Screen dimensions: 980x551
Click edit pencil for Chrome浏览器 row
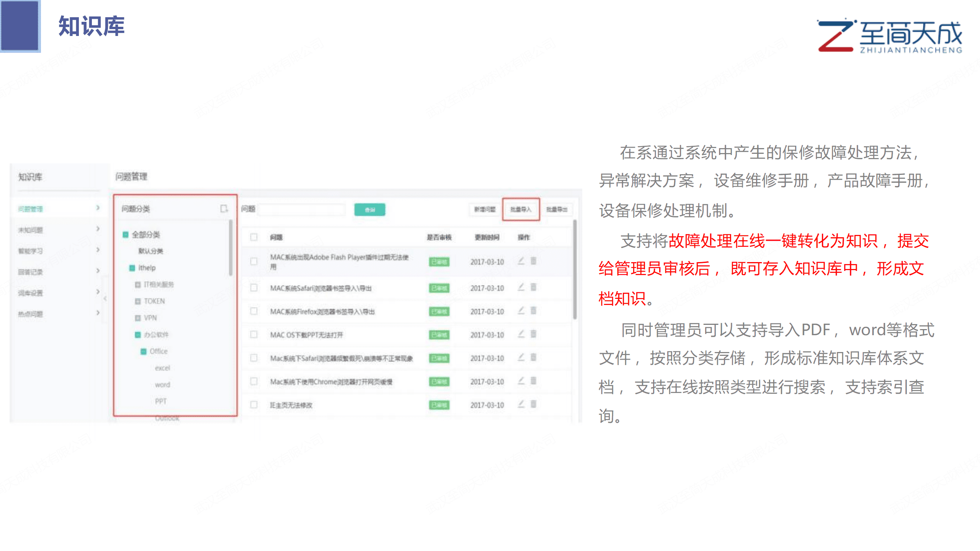coord(521,381)
